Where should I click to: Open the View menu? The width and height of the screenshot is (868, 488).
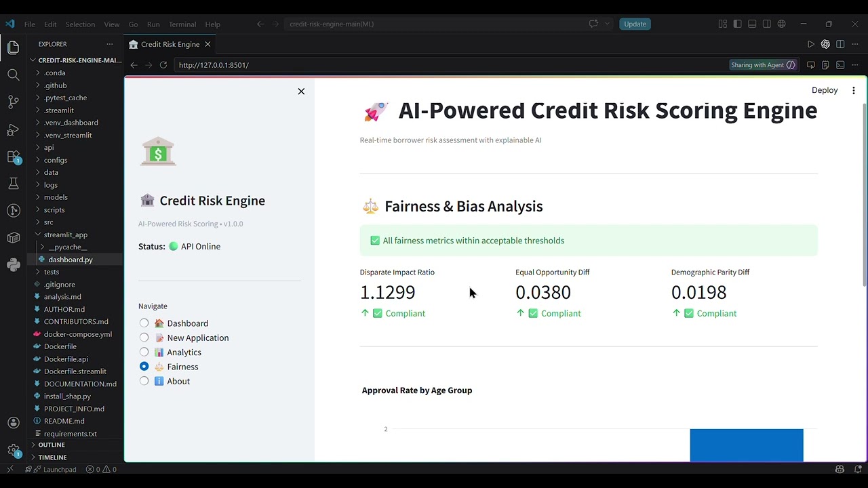(x=112, y=24)
